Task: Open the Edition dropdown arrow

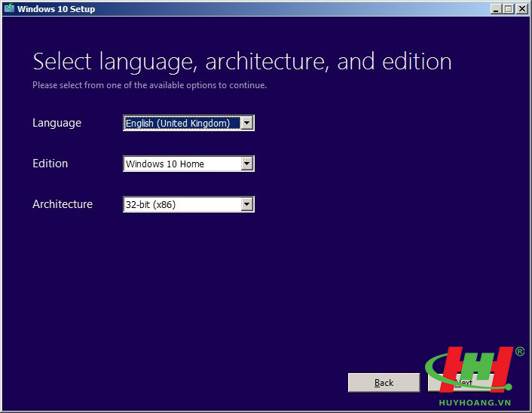Action: [247, 164]
